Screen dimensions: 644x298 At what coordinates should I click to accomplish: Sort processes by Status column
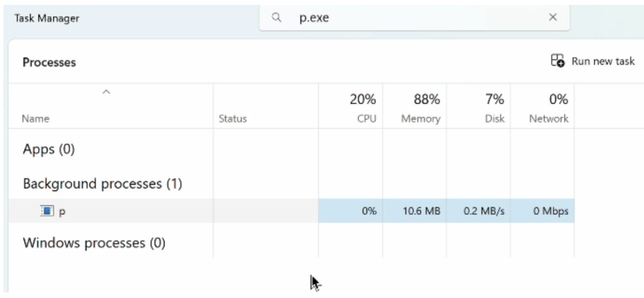coord(233,119)
